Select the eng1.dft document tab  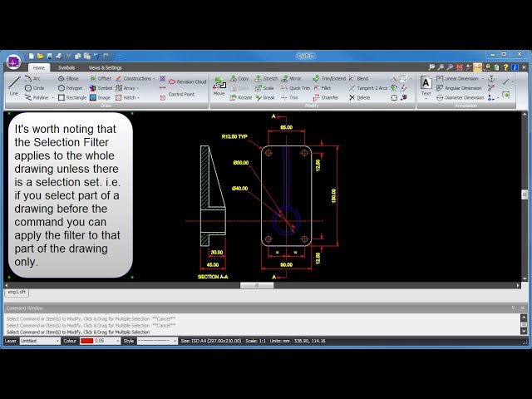coord(17,292)
